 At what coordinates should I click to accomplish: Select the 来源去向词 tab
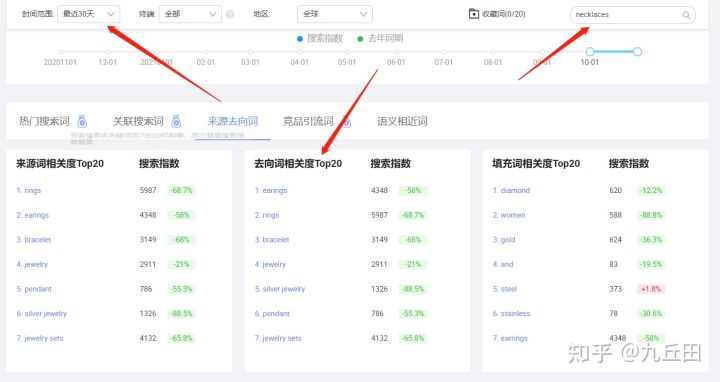click(233, 121)
